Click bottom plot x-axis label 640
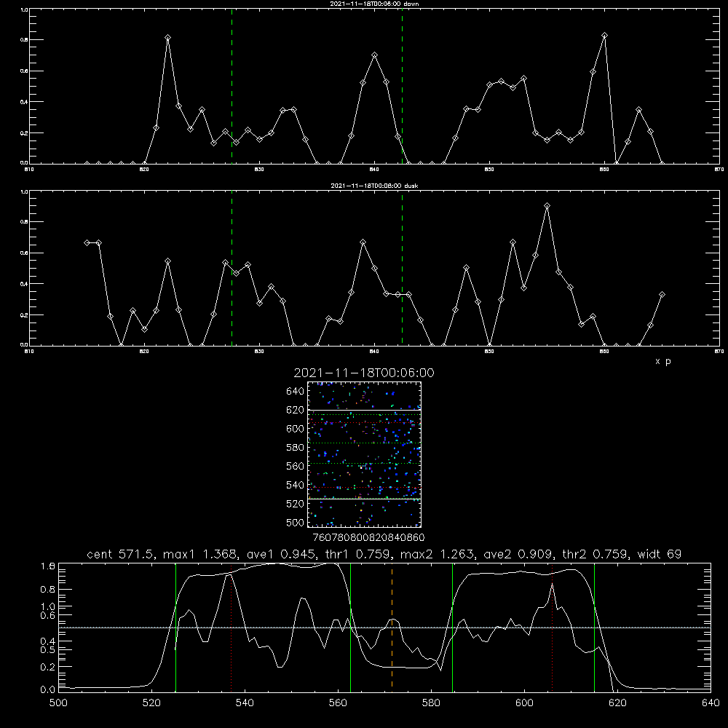The image size is (728, 728). [711, 703]
